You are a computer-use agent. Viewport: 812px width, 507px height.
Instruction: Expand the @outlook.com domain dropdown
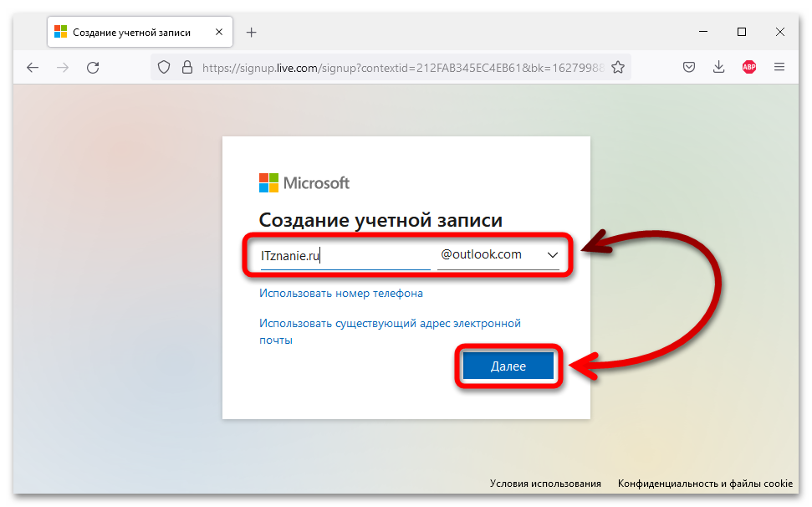[498, 255]
